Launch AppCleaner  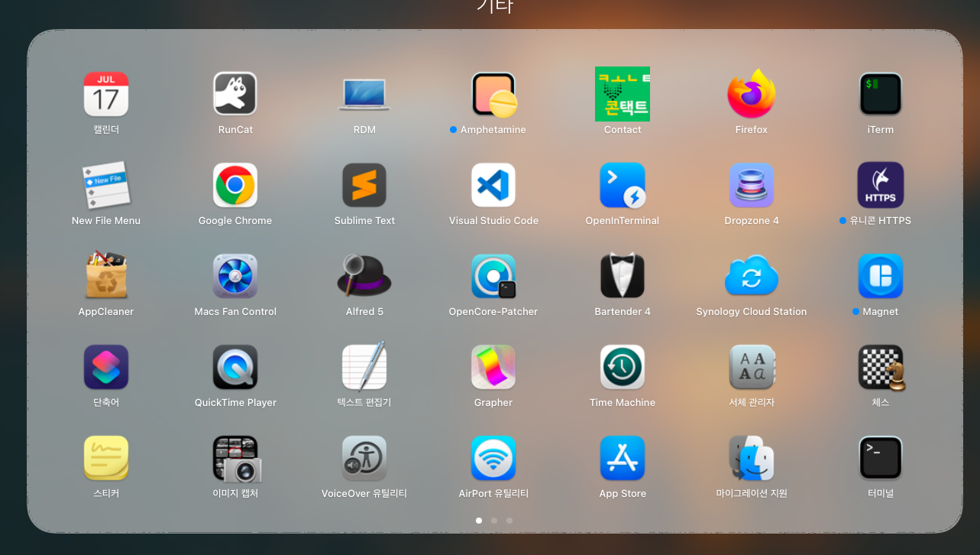click(106, 276)
